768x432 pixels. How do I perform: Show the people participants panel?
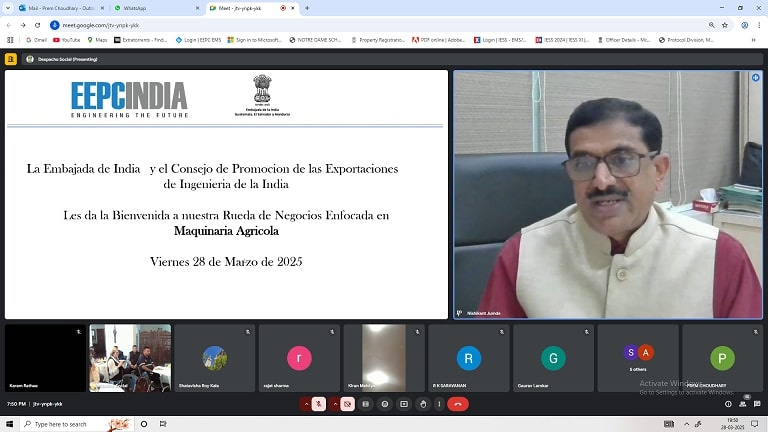point(743,404)
